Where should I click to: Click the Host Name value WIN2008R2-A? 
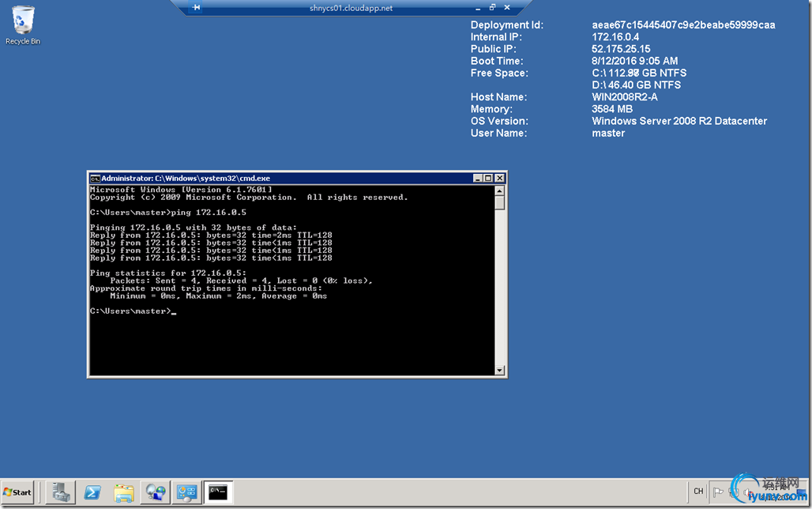click(625, 97)
